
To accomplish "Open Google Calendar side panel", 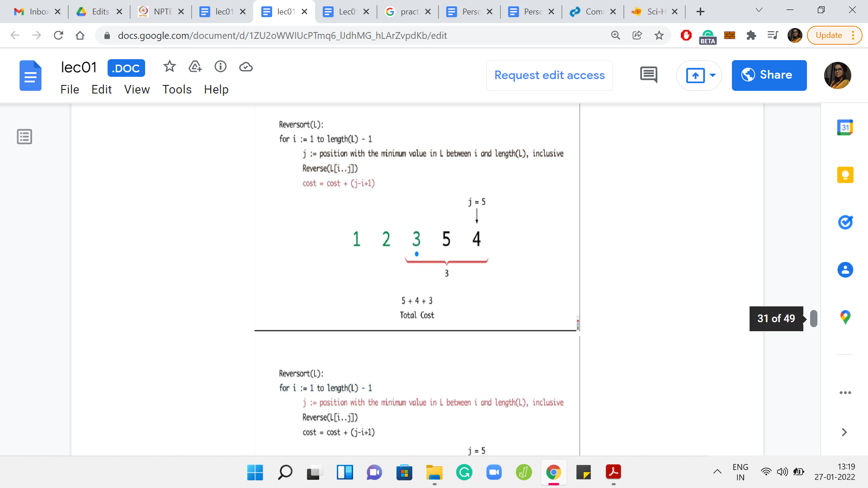I will [x=844, y=127].
